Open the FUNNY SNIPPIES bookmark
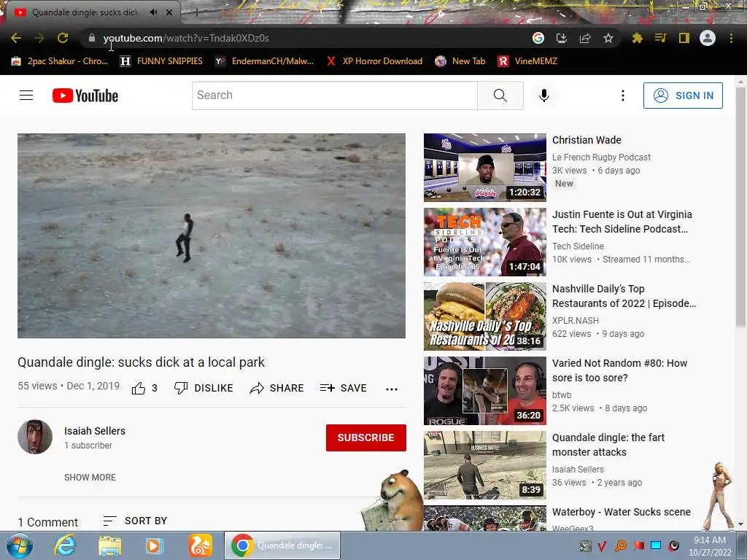The width and height of the screenshot is (747, 560). coord(161,61)
